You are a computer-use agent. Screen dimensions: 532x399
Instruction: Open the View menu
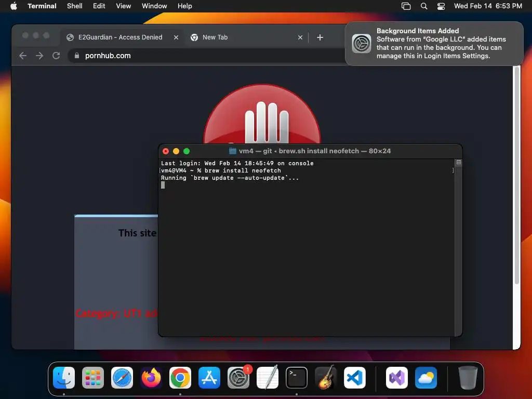(x=124, y=6)
